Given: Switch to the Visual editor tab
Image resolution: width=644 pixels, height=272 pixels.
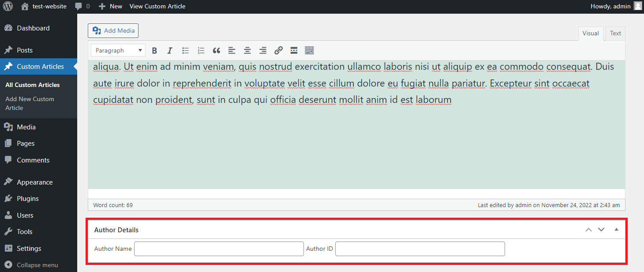Looking at the screenshot, I should (x=591, y=34).
